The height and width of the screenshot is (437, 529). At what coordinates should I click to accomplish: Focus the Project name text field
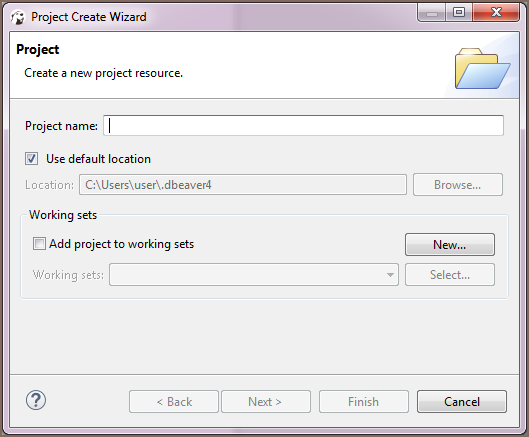(303, 126)
